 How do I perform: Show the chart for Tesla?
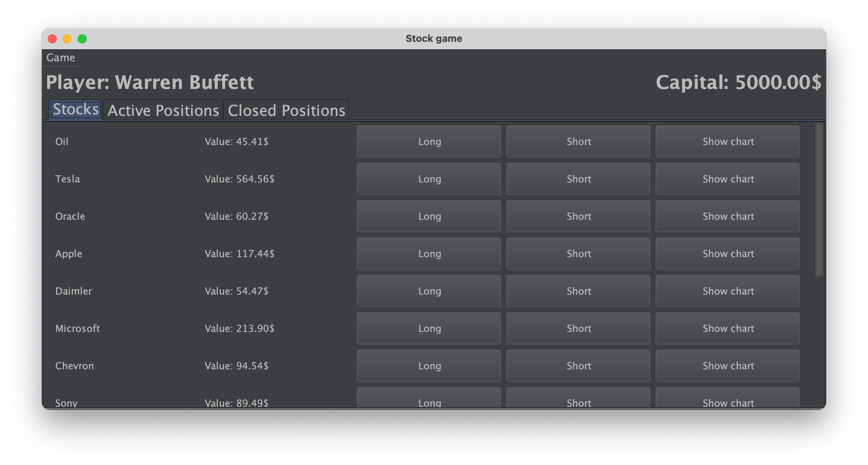pos(728,179)
